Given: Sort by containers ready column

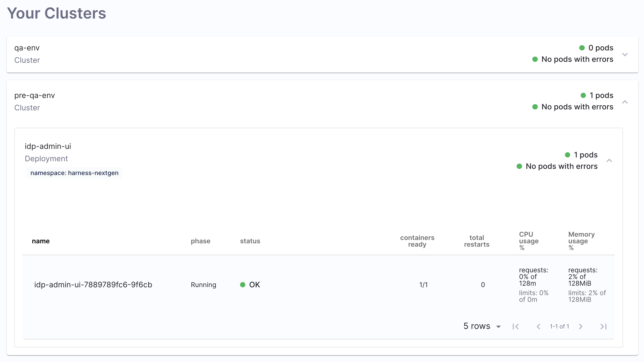Looking at the screenshot, I should coord(417,241).
